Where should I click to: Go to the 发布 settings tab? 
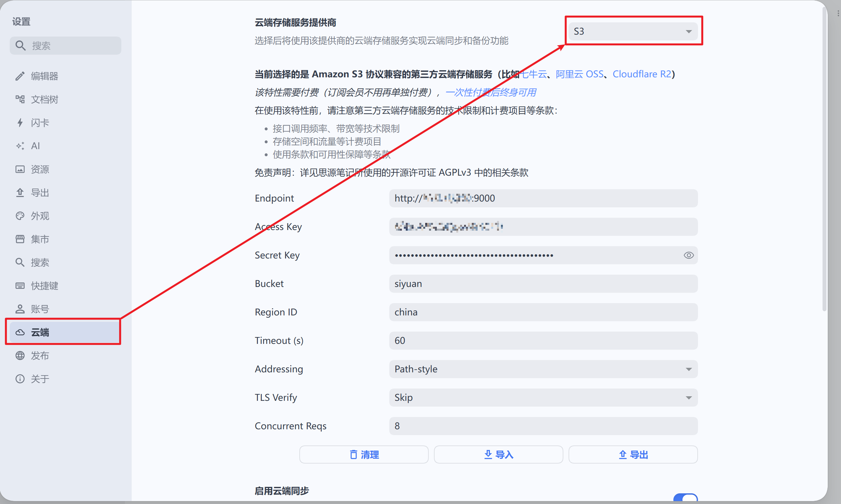point(40,355)
